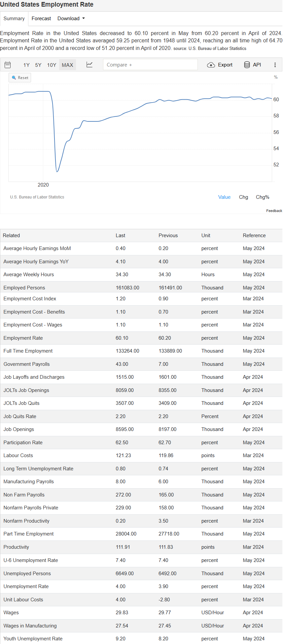Click the Related column header
The image size is (283, 644).
tap(11, 236)
